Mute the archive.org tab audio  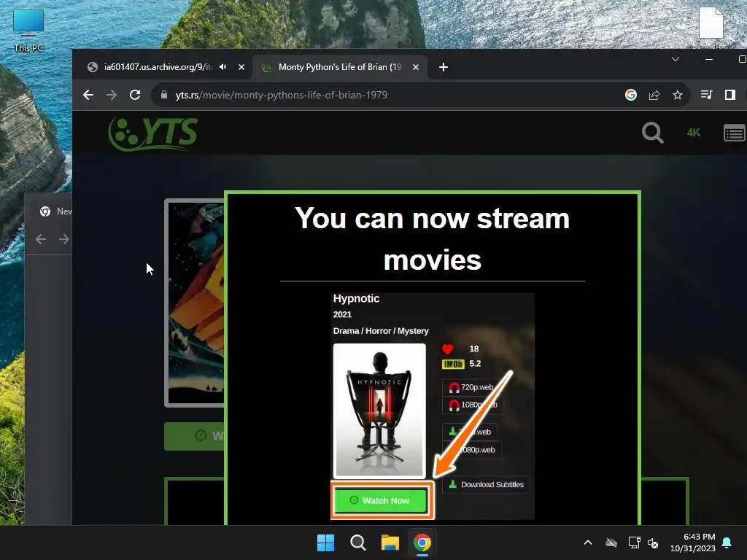pos(223,67)
